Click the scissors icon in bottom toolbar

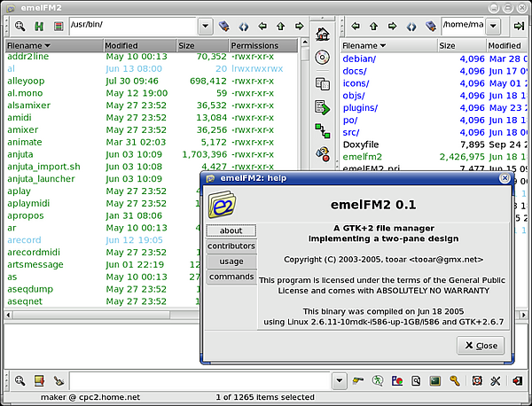pos(494,381)
